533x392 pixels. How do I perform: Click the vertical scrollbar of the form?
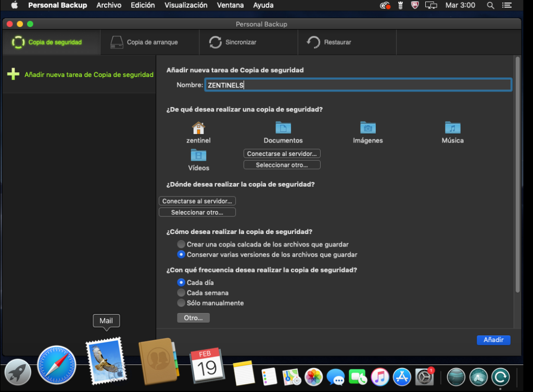(517, 175)
